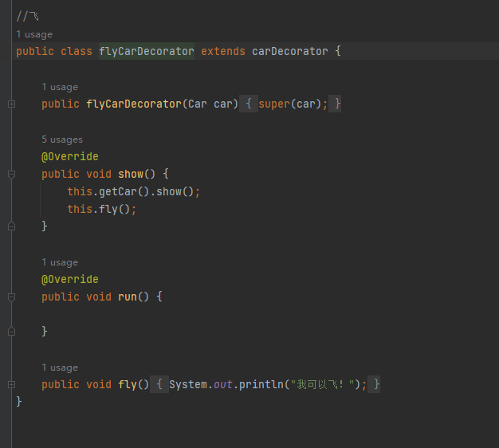Click the 'class' keyword in declaration
Image resolution: width=499 pixels, height=448 pixels.
coord(77,51)
